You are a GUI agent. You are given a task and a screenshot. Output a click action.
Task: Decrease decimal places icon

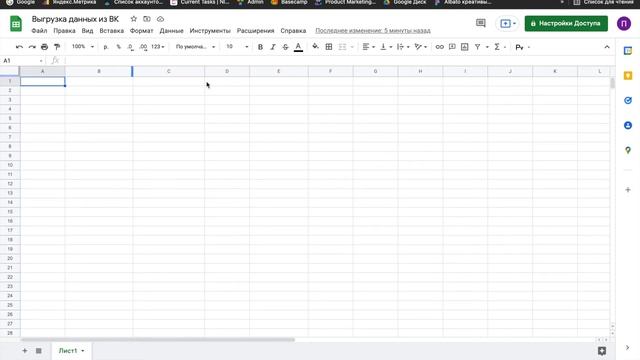[x=131, y=47]
